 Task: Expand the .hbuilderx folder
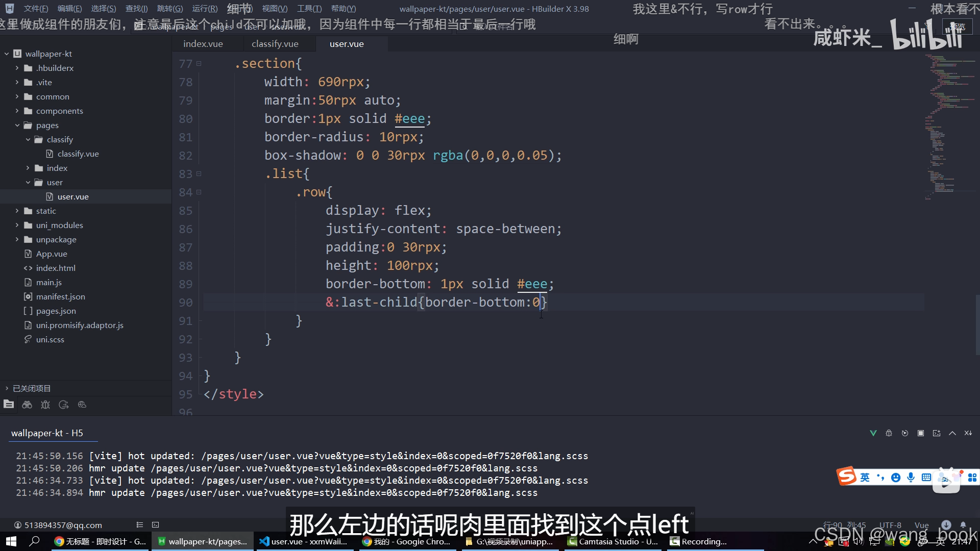[17, 68]
